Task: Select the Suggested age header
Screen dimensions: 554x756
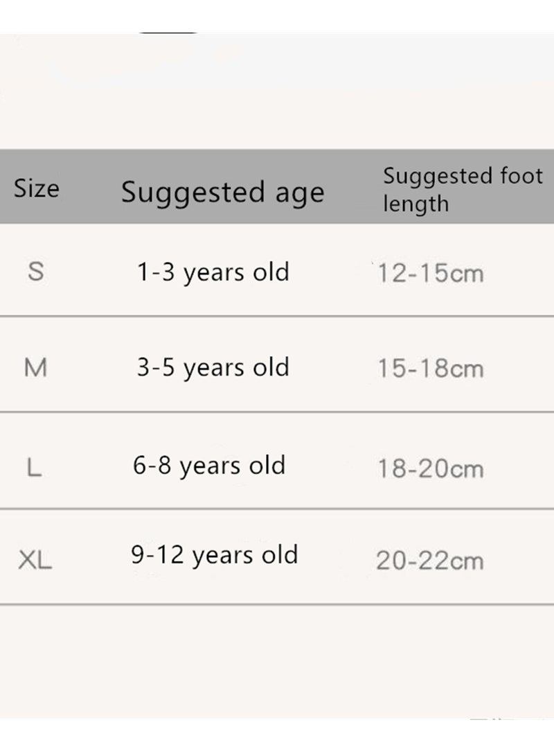Action: click(x=222, y=193)
